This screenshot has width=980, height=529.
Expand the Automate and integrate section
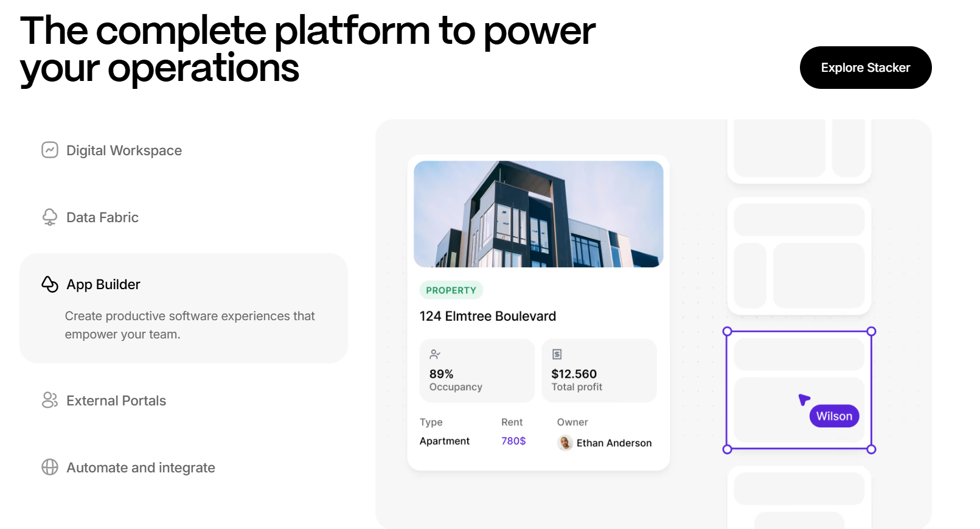pos(140,468)
